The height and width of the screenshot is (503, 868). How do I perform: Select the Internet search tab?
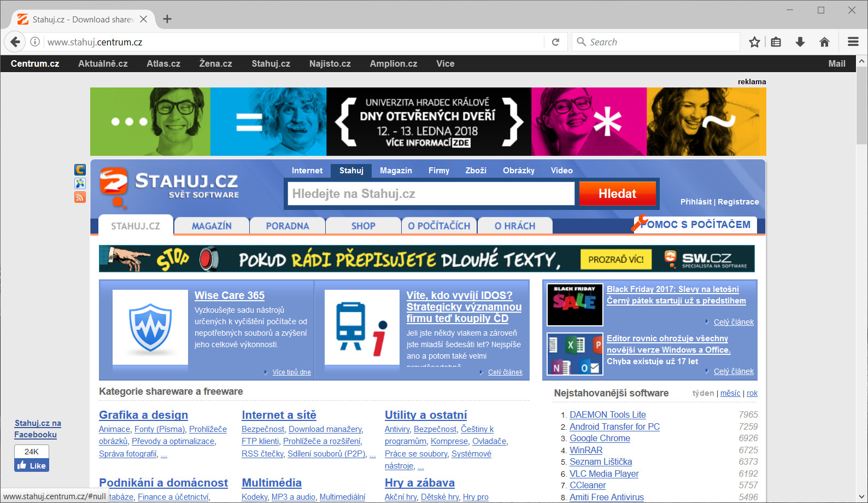point(307,171)
